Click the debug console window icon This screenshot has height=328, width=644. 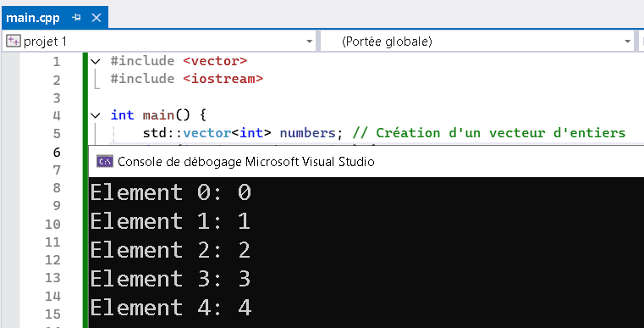click(105, 162)
